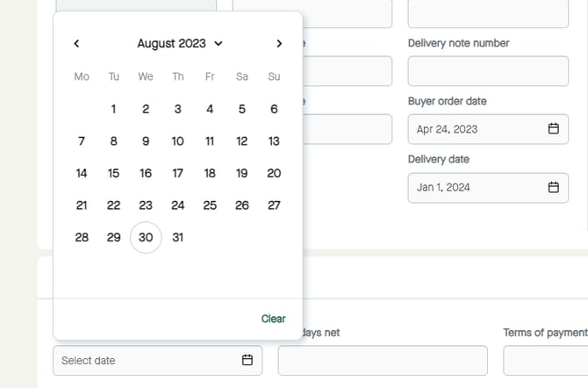Pick August 12 on the calendar
Viewport: 588px width, 388px height.
pyautogui.click(x=241, y=140)
